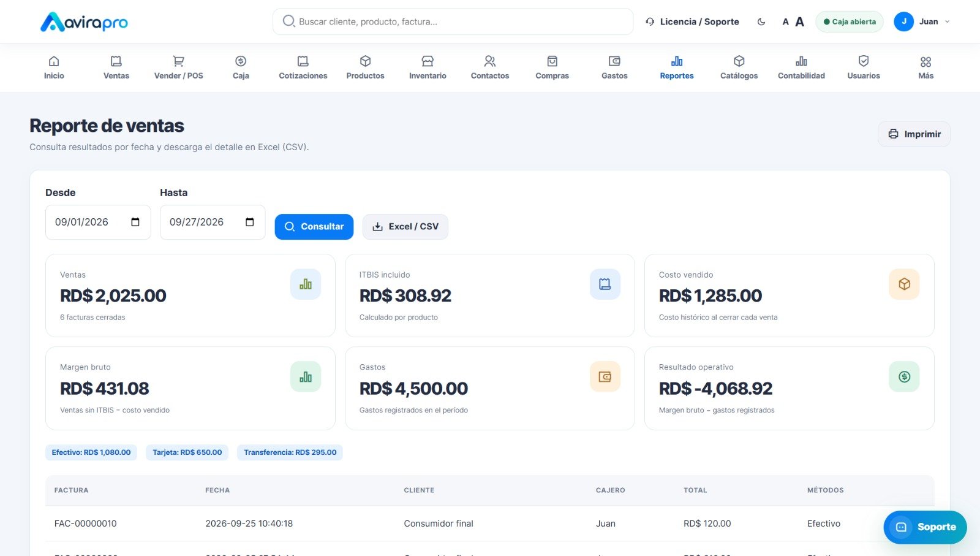Open Cotizaciones from the navigation
This screenshot has width=980, height=556.
[303, 67]
